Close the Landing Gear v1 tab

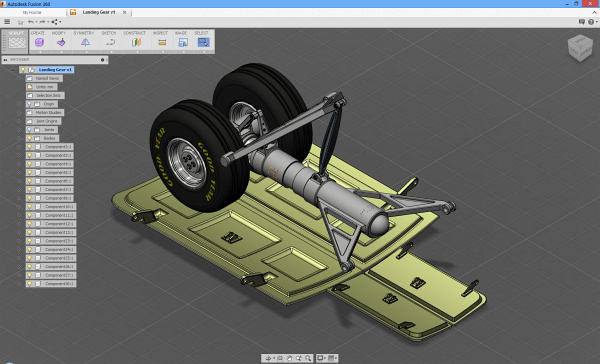click(x=124, y=12)
